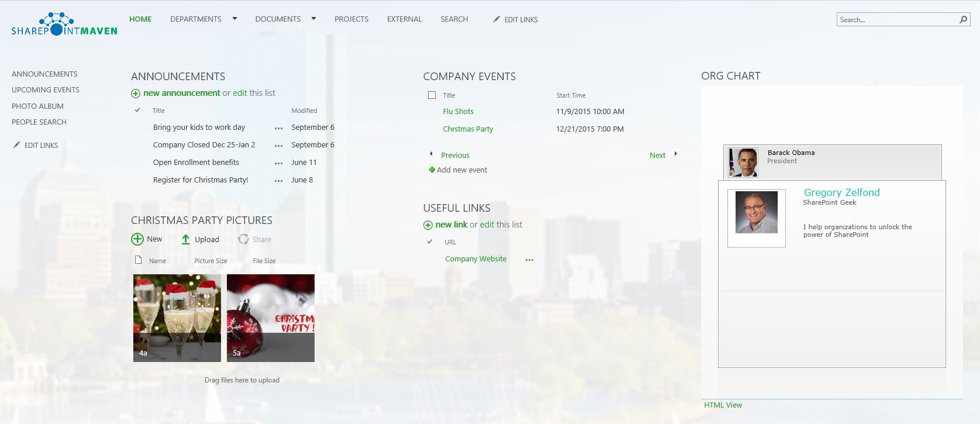Open champagne glasses picture 4a
Image resolution: width=980 pixels, height=424 pixels.
pyautogui.click(x=177, y=318)
